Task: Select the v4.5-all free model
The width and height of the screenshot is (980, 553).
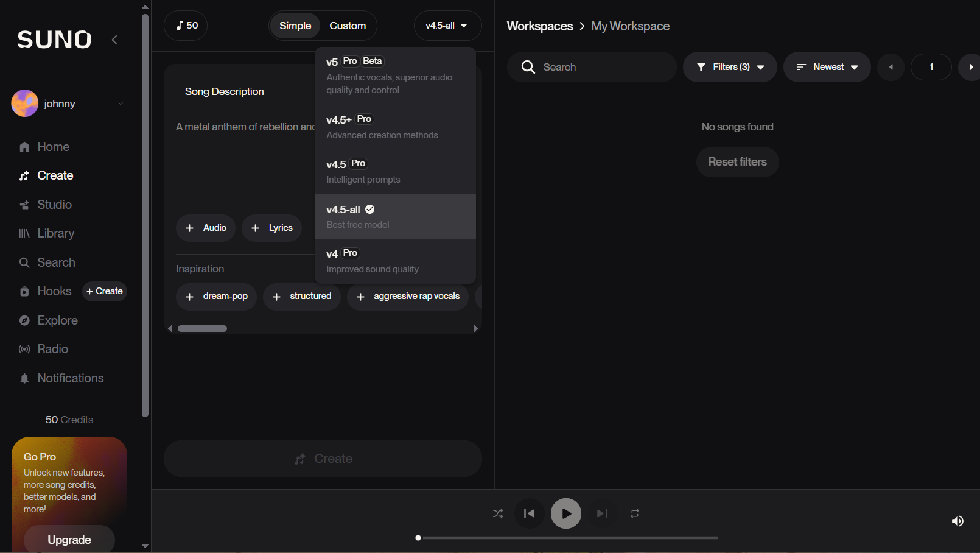Action: 395,216
